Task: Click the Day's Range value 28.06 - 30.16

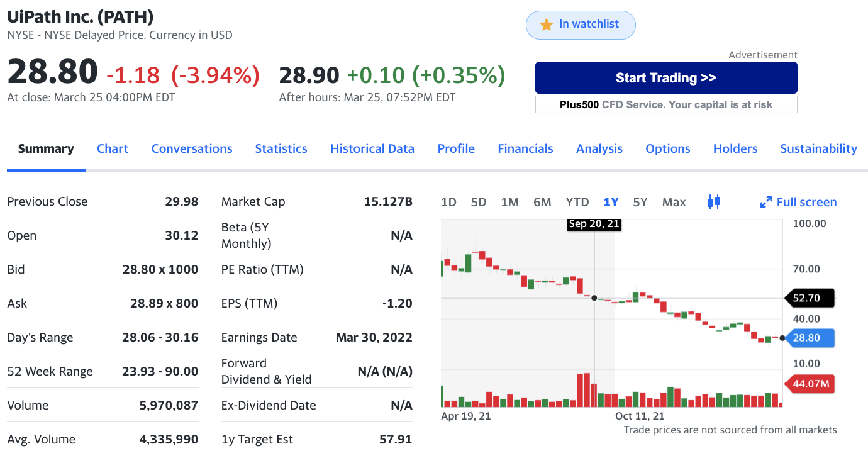Action: click(160, 338)
